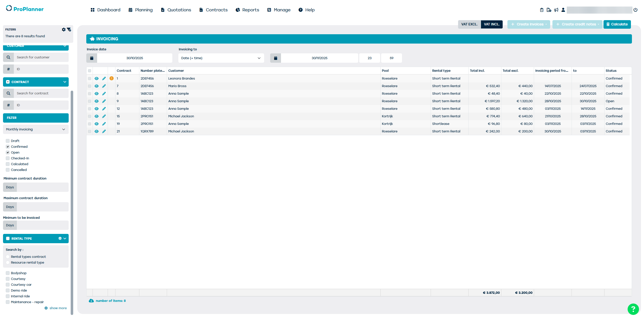Click the eye icon for contract 7
This screenshot has height=320, width=644.
(97, 86)
